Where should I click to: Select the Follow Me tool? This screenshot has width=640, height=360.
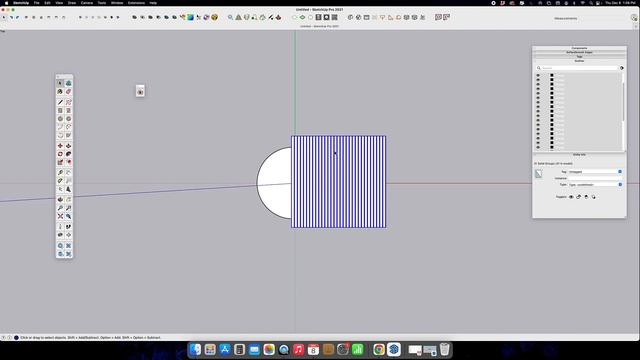69,154
